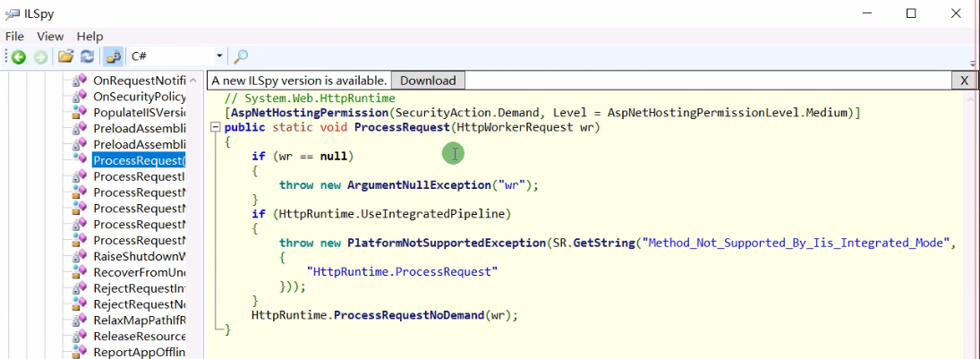Image resolution: width=980 pixels, height=359 pixels.
Task: Toggle show internal types button
Action: click(113, 57)
